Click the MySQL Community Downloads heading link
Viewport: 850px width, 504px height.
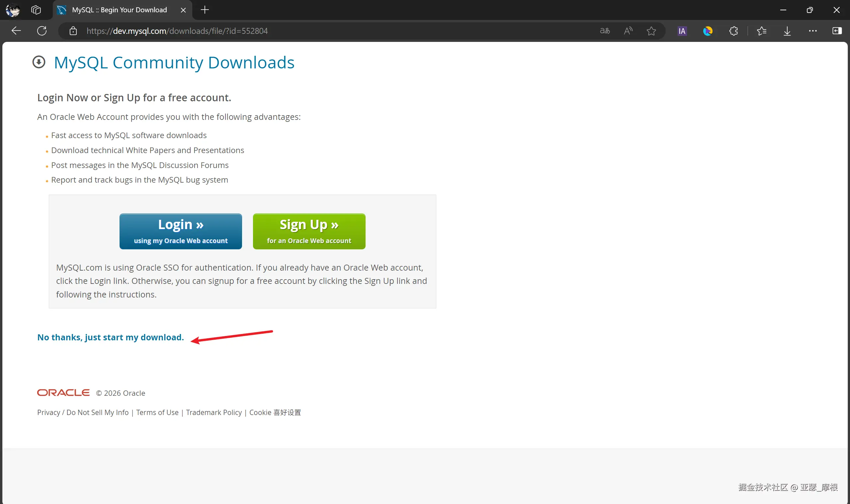click(x=174, y=62)
